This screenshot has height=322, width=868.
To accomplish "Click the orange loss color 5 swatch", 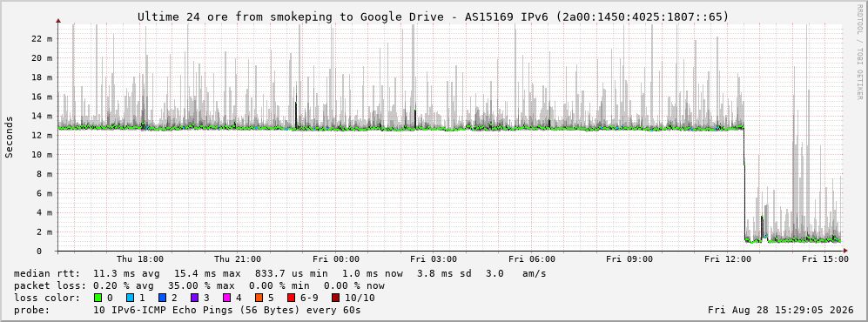I will tap(259, 298).
